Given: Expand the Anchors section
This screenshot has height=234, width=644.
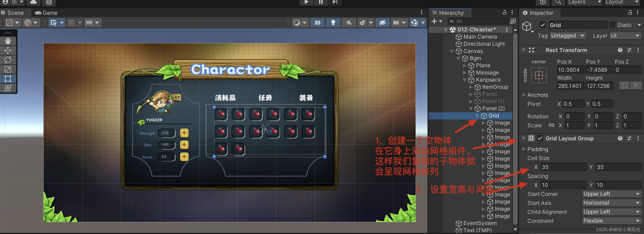Looking at the screenshot, I should (x=524, y=95).
